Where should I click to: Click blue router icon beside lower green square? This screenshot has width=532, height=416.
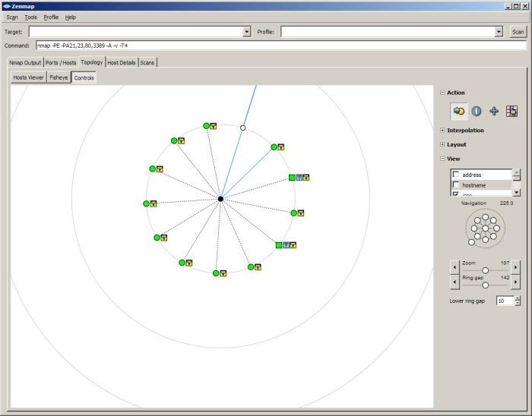coord(287,245)
